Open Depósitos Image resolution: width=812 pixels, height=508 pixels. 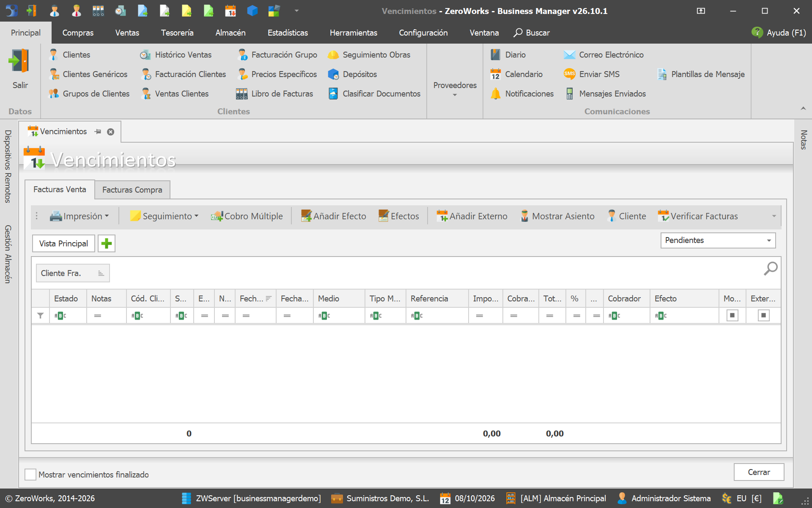(x=352, y=74)
